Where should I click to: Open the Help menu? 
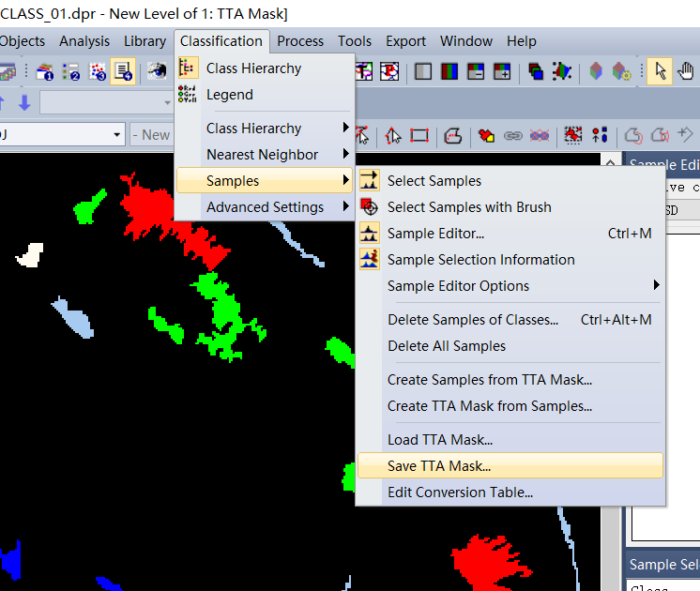point(521,41)
